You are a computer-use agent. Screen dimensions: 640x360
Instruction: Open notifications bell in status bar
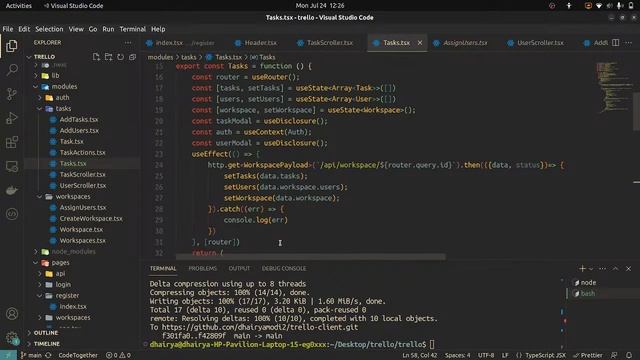coord(629,355)
